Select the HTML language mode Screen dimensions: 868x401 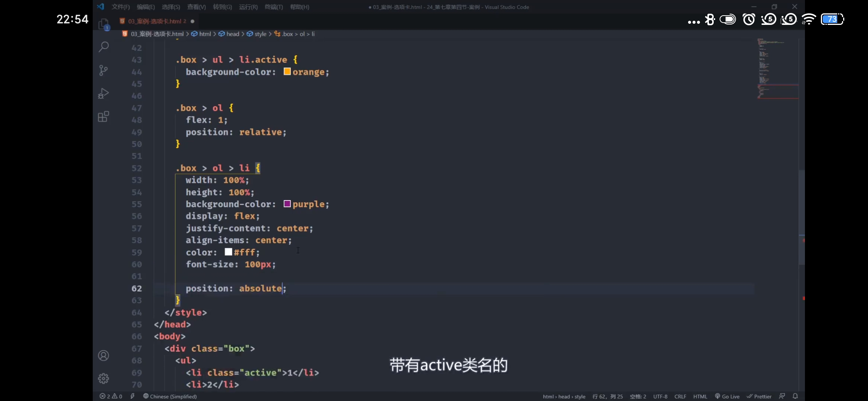click(x=700, y=396)
